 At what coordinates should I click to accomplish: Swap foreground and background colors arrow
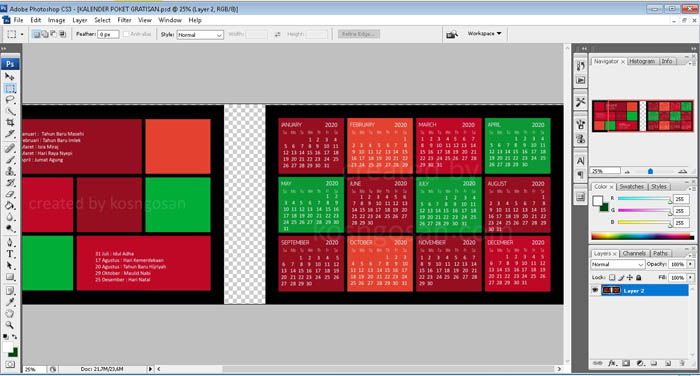[x=14, y=337]
